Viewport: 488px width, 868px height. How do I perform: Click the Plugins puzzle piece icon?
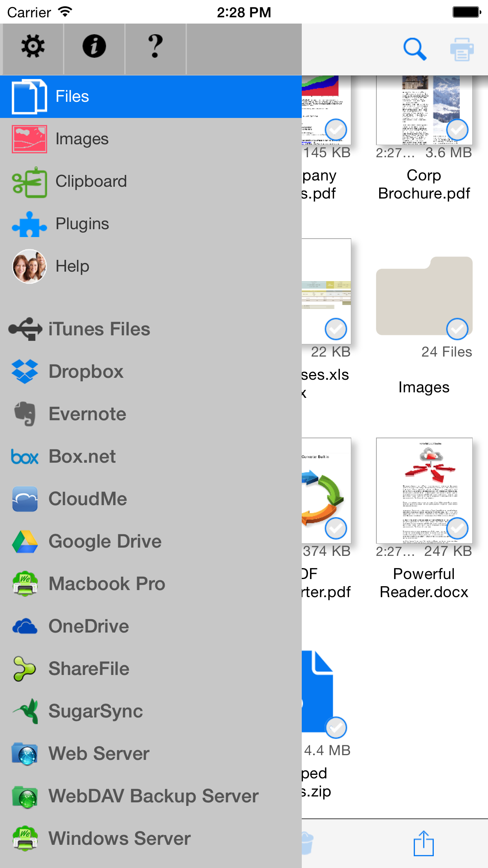point(29,224)
